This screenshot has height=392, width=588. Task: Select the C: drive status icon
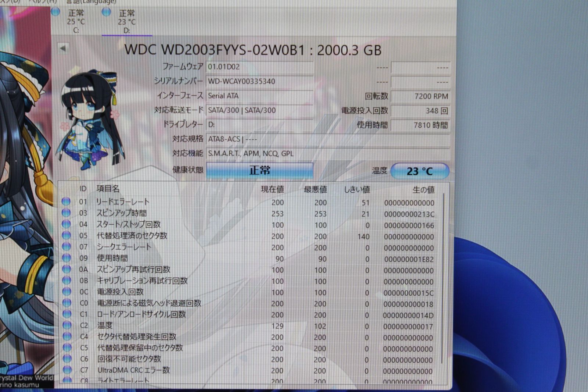[55, 12]
